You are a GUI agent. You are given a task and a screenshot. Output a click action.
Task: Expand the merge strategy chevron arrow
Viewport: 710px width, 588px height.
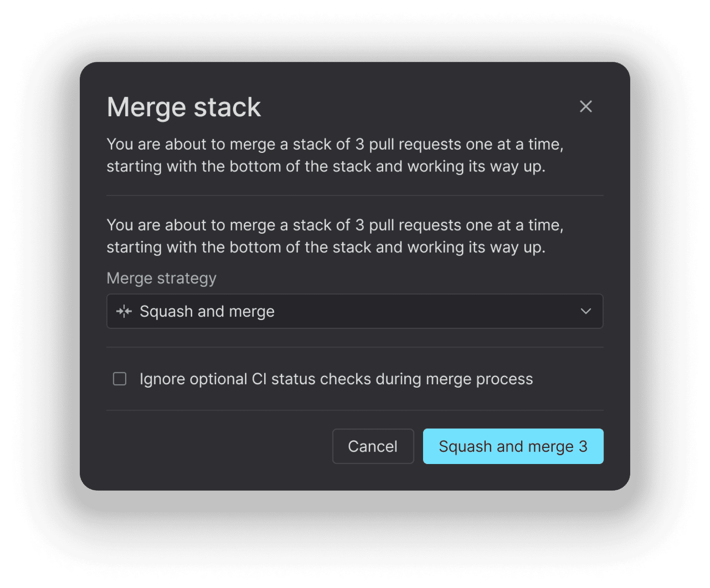586,311
